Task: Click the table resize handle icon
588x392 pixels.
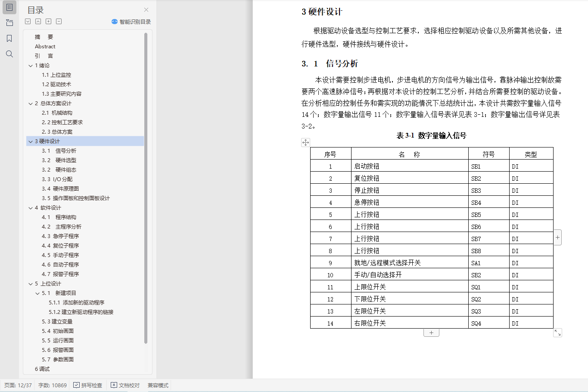Action: click(x=557, y=333)
